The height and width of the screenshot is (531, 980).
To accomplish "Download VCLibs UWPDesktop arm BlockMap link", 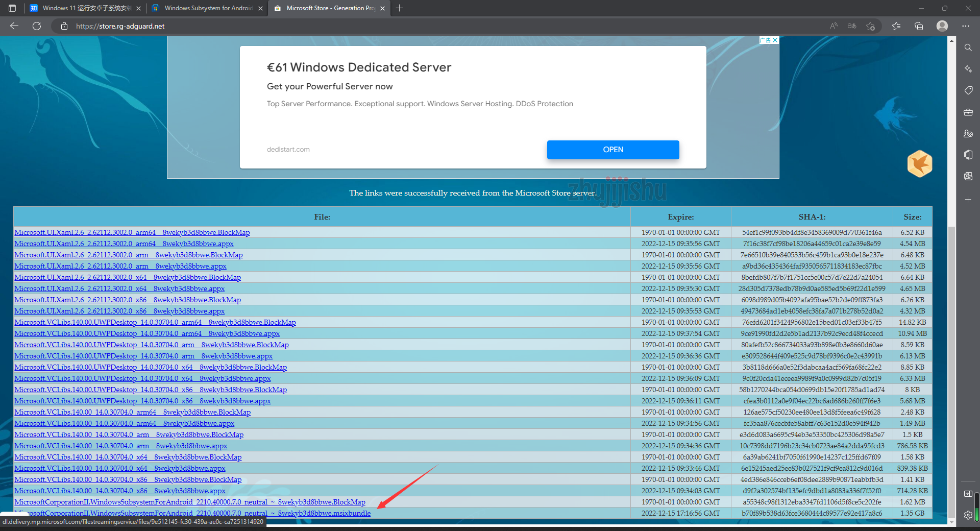I will 152,345.
